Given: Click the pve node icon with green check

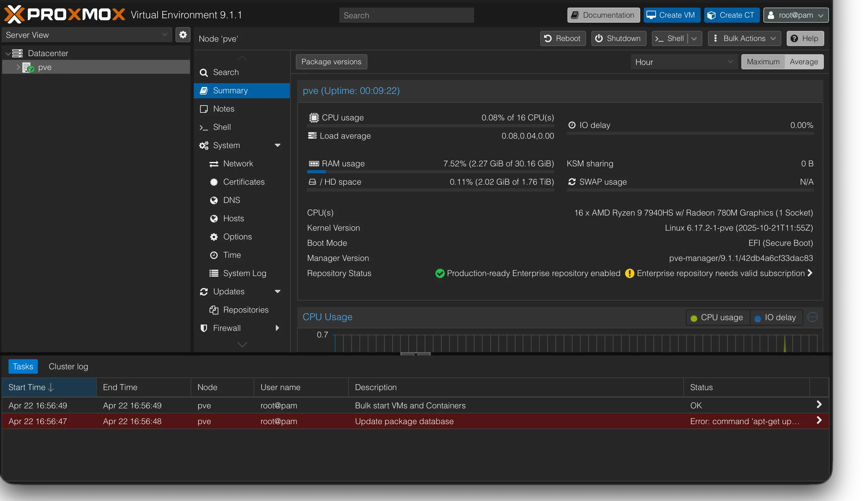Looking at the screenshot, I should (x=28, y=67).
